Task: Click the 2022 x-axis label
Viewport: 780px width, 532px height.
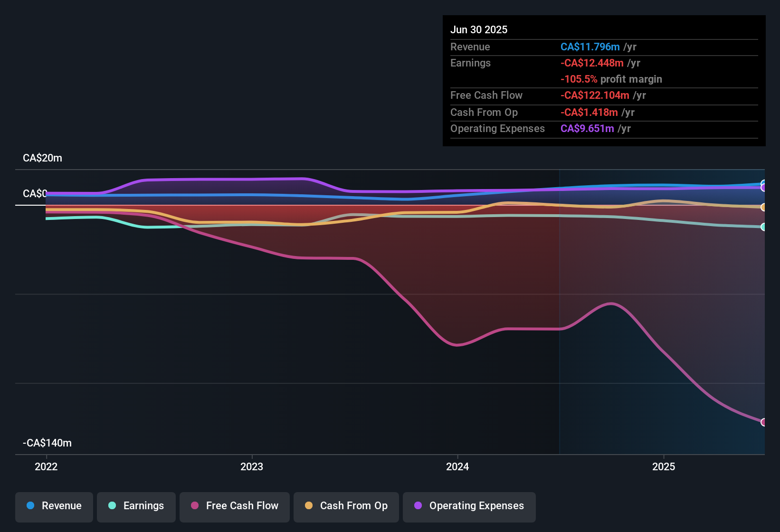Action: (46, 466)
